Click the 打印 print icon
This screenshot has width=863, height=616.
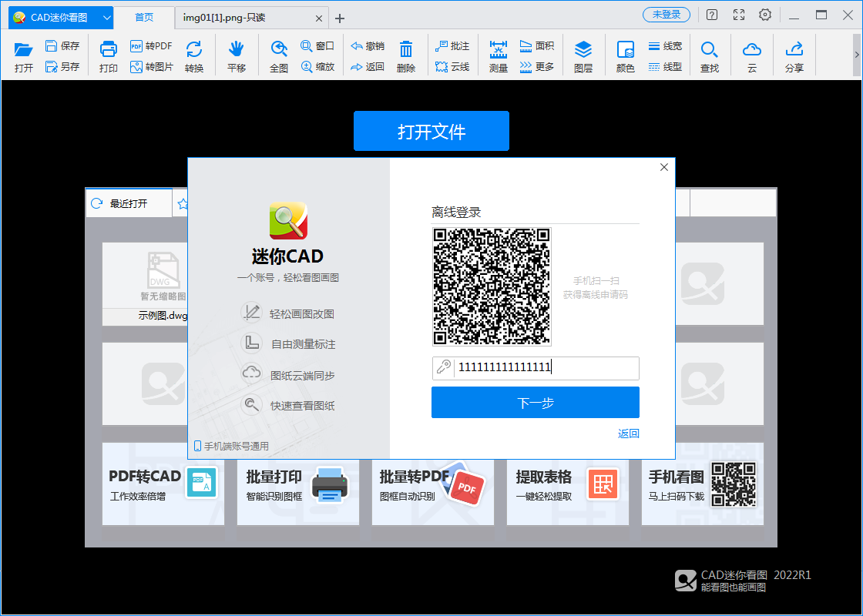tap(109, 56)
